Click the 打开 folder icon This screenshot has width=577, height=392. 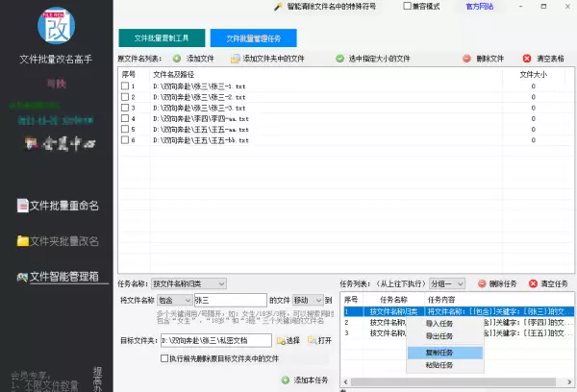[x=312, y=340]
